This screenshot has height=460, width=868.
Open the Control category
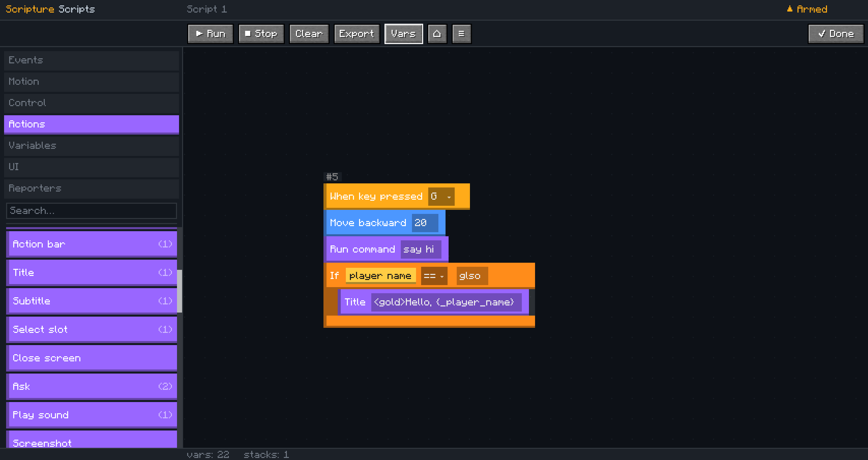pos(92,103)
